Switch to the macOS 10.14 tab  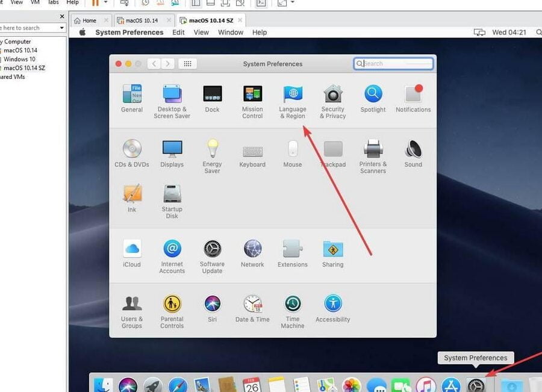[x=142, y=20]
